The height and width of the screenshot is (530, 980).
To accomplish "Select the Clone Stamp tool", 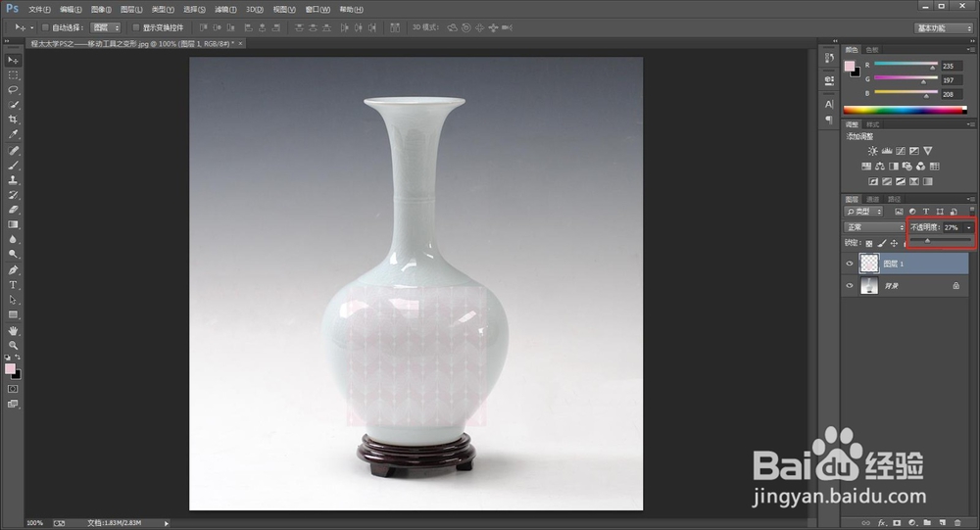I will pos(13,180).
